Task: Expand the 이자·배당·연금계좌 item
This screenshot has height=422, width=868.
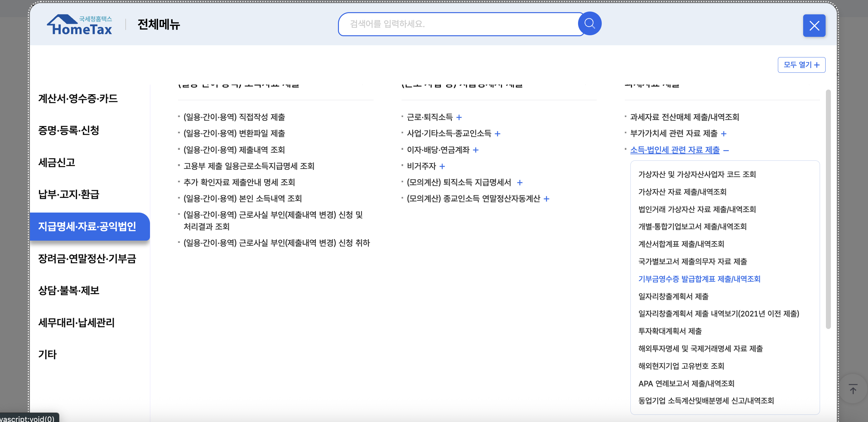Action: pos(475,150)
